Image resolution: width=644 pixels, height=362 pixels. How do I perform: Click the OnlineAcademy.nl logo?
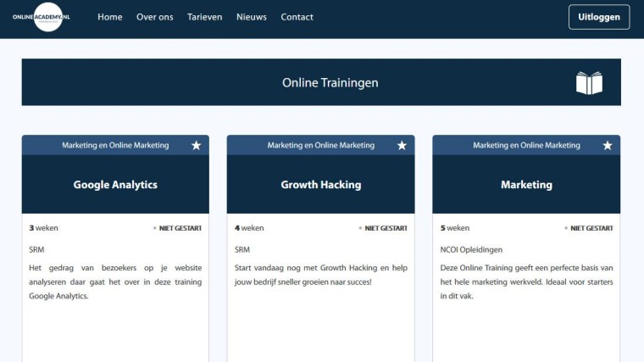coord(42,17)
